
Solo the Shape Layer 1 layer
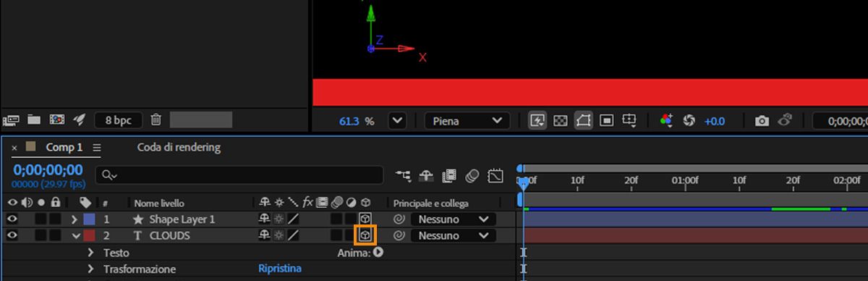point(41,219)
